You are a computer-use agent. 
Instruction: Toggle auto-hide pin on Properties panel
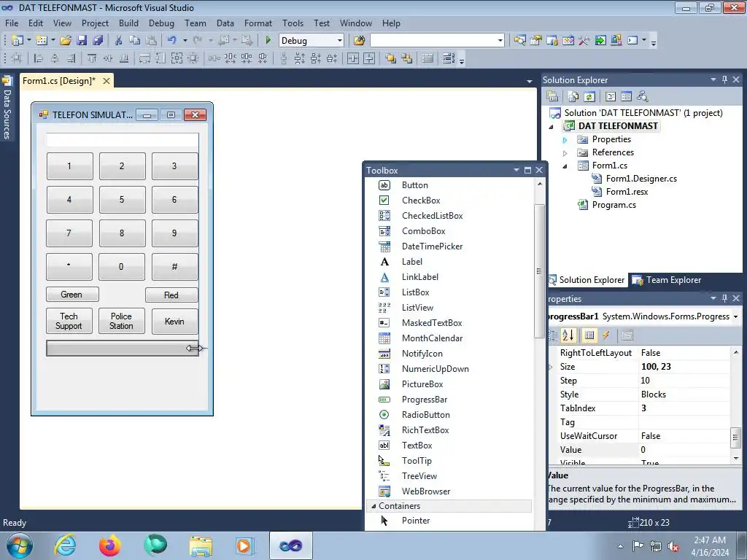coord(724,298)
